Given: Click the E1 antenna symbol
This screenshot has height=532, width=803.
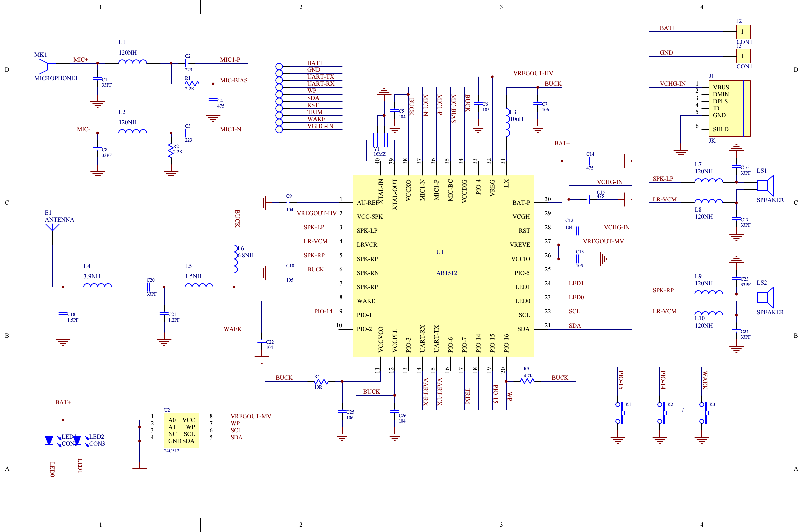Looking at the screenshot, I should point(52,227).
